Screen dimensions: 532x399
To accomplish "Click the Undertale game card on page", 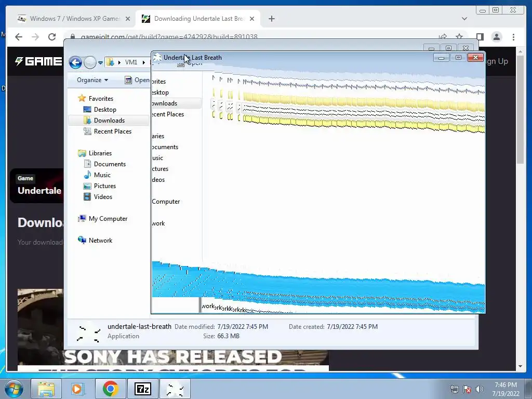I will click(37, 185).
